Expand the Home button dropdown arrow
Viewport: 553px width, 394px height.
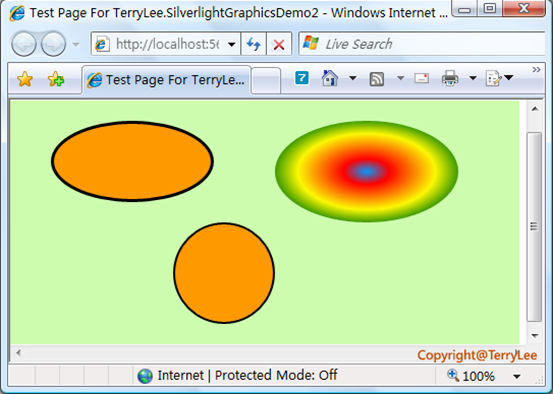(x=353, y=78)
